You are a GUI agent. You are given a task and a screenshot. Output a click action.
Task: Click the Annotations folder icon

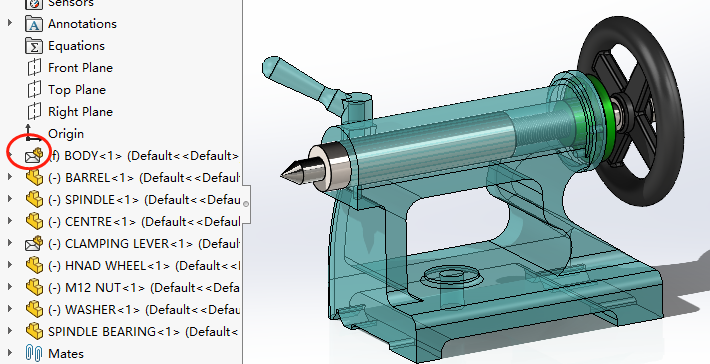pyautogui.click(x=34, y=24)
